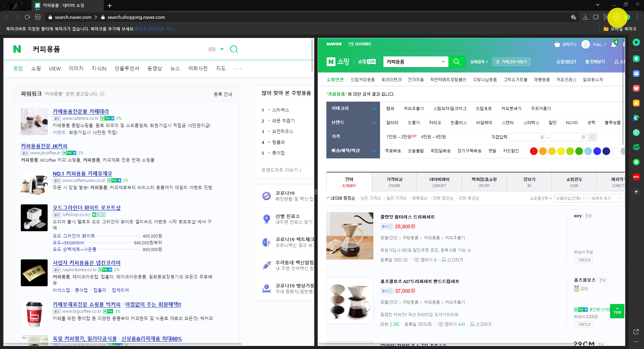Click the green magnifier search icon on left page
The height and width of the screenshot is (349, 644).
coord(234,49)
